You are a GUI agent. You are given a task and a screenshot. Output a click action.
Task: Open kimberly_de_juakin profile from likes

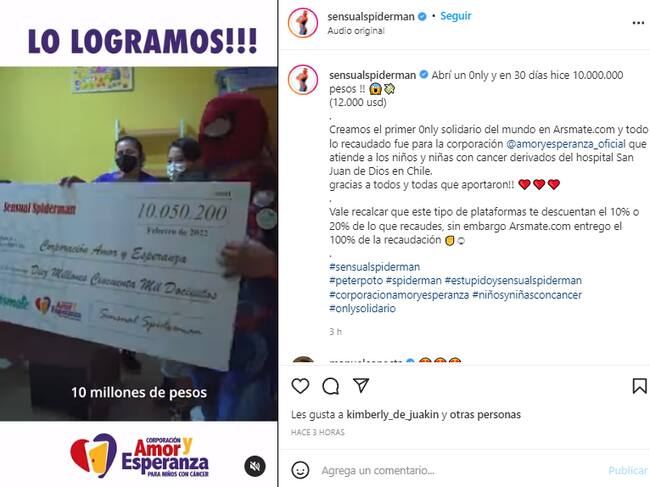[392, 414]
